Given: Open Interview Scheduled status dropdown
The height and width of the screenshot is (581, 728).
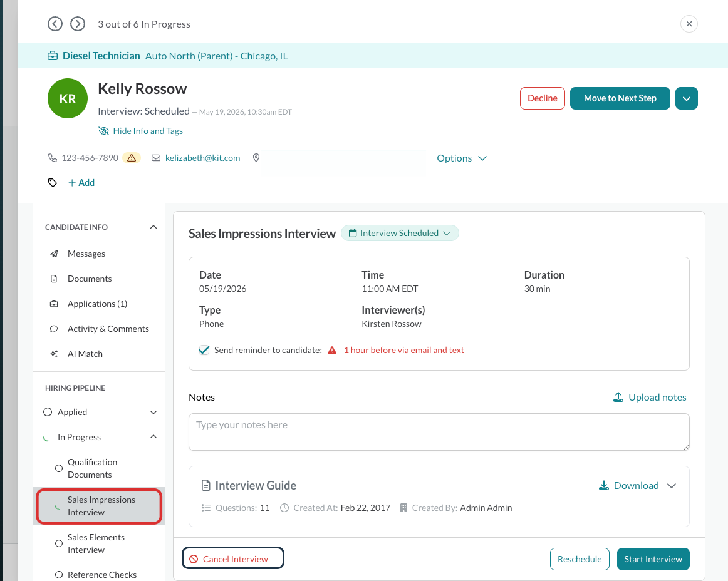Looking at the screenshot, I should pos(400,233).
